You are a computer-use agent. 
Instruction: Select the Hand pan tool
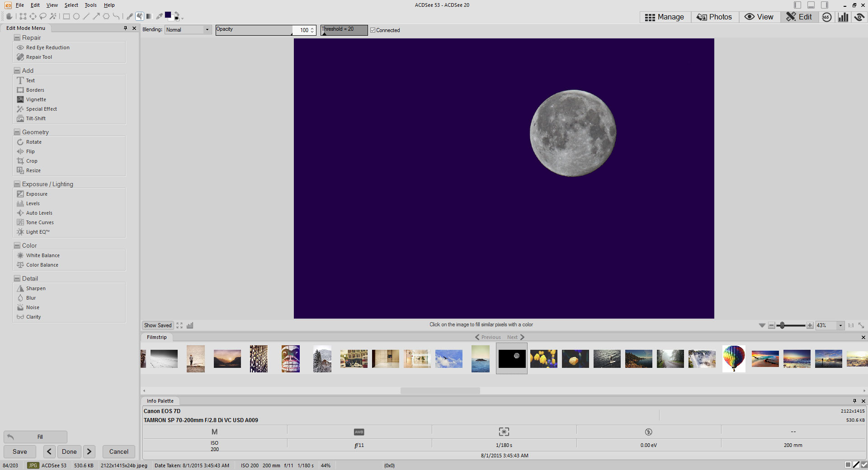click(9, 17)
